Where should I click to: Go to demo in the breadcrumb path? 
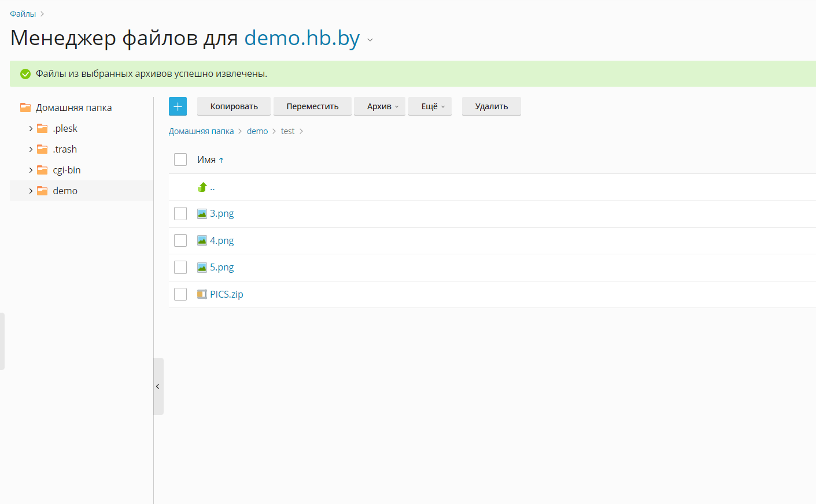click(257, 131)
